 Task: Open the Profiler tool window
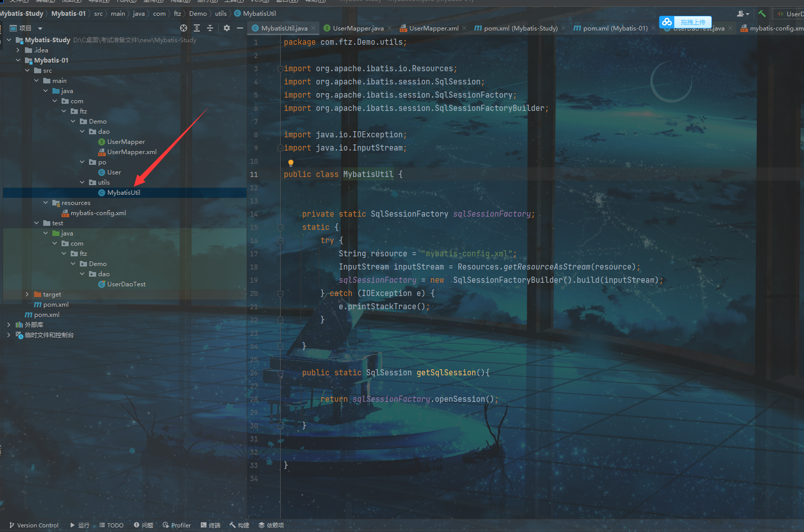176,525
